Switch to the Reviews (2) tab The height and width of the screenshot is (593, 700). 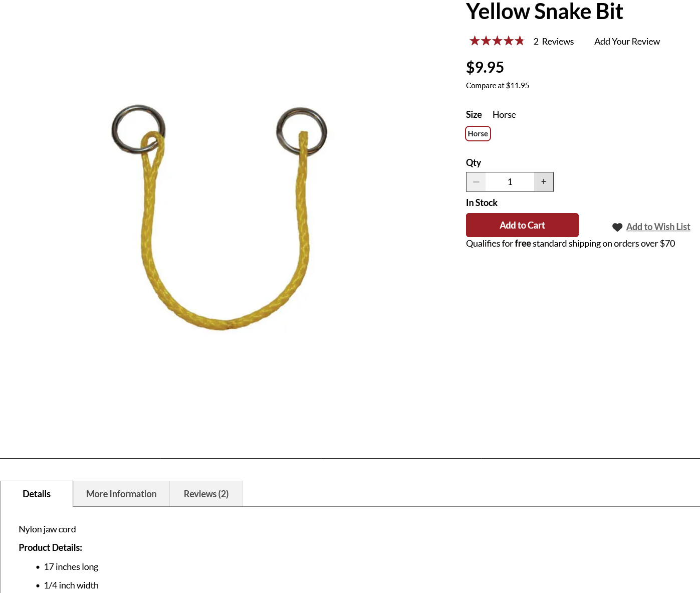(x=206, y=494)
